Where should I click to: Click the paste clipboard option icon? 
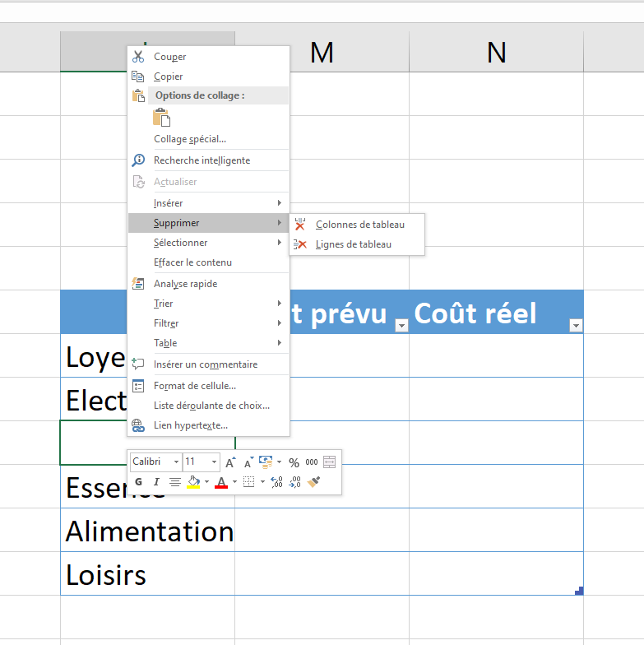point(161,117)
